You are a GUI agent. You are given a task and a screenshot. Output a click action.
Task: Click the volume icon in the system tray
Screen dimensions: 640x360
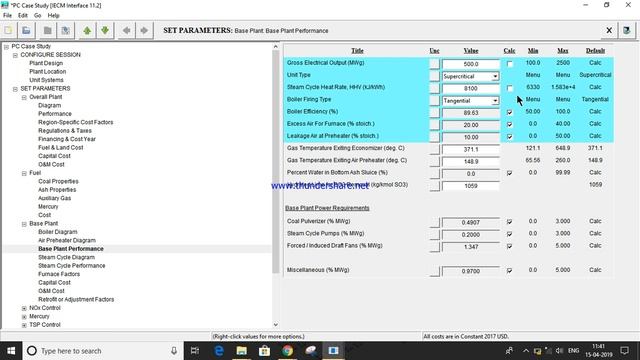pyautogui.click(x=560, y=351)
